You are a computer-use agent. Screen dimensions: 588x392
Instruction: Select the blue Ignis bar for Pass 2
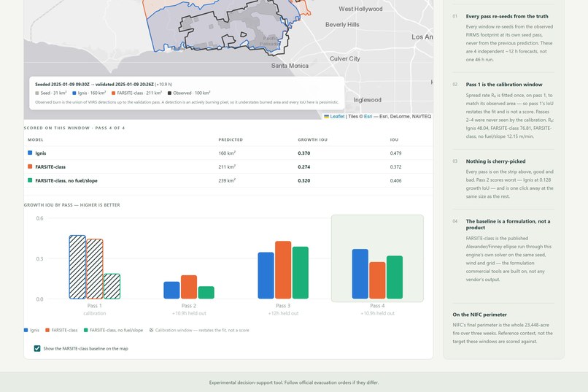coord(171,291)
